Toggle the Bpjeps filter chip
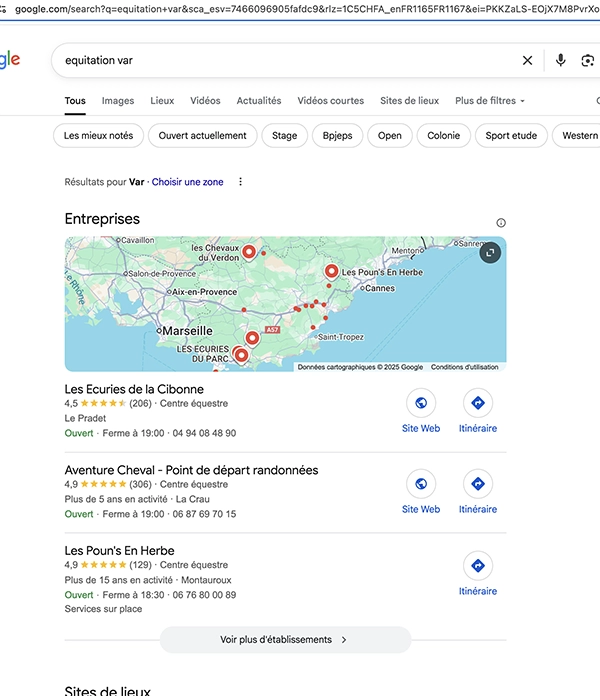This screenshot has height=700, width=600. tap(338, 135)
